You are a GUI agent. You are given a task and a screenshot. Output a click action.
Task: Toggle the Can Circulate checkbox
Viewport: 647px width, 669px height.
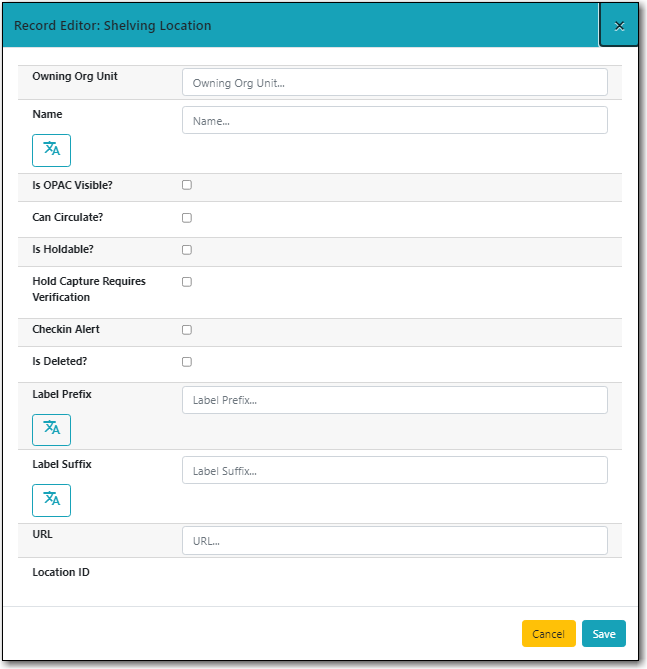tap(187, 218)
